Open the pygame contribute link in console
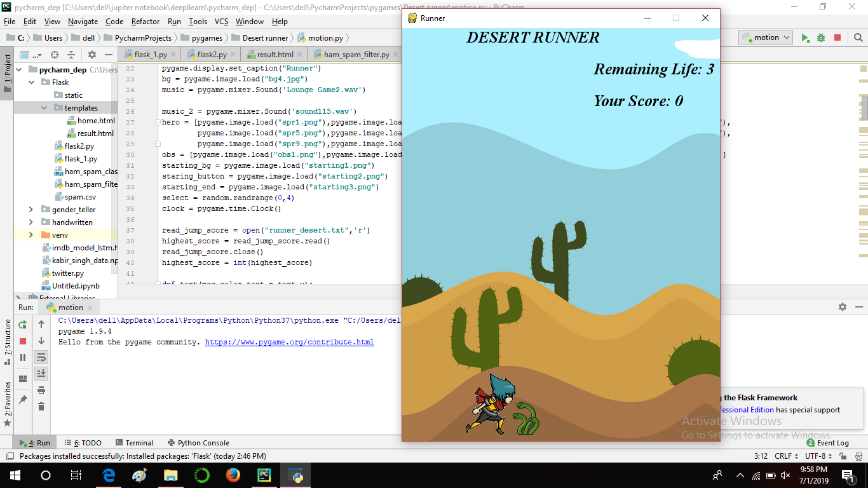Image resolution: width=868 pixels, height=488 pixels. (289, 342)
